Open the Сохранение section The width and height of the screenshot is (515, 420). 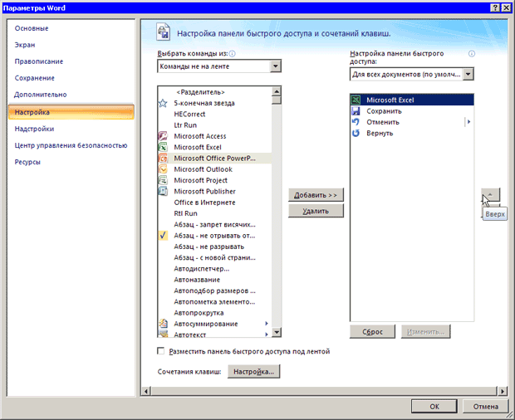[x=35, y=78]
